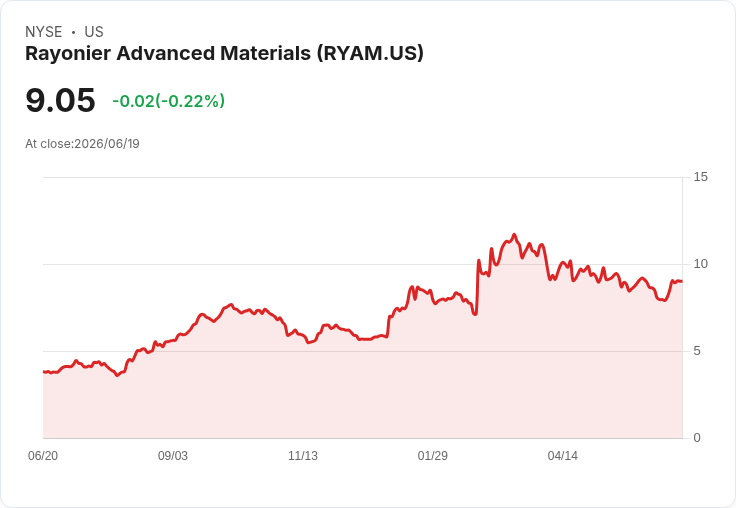Image resolution: width=736 pixels, height=508 pixels.
Task: Click the rightmost end of the price line
Action: [681, 281]
